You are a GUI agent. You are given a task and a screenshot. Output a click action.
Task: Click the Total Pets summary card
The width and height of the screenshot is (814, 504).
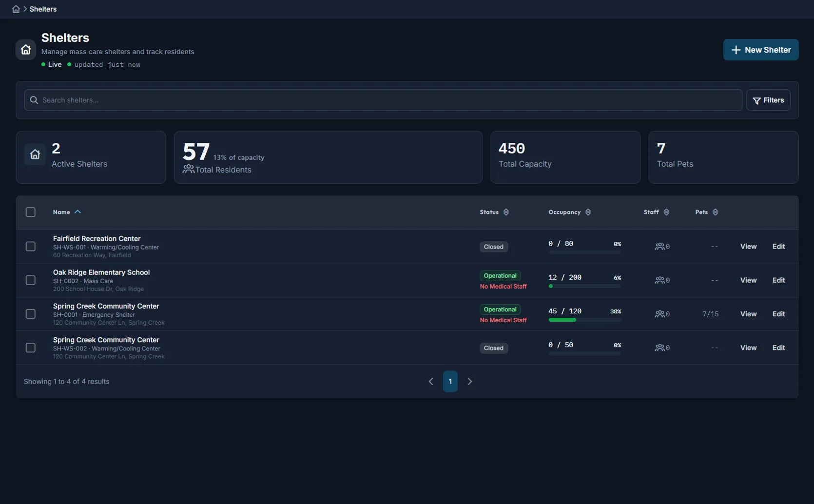(x=723, y=157)
